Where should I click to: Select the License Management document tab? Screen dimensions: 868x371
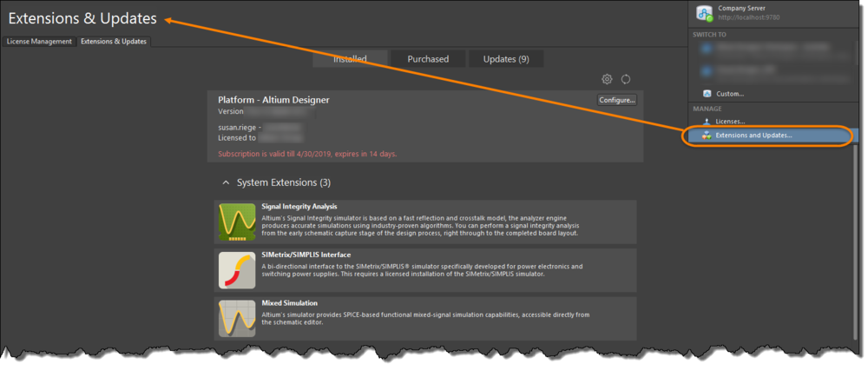tap(39, 41)
